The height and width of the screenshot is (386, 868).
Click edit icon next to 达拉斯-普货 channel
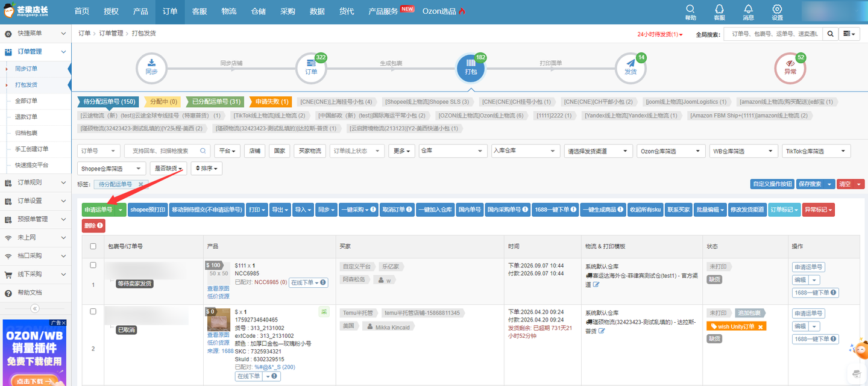(x=602, y=331)
